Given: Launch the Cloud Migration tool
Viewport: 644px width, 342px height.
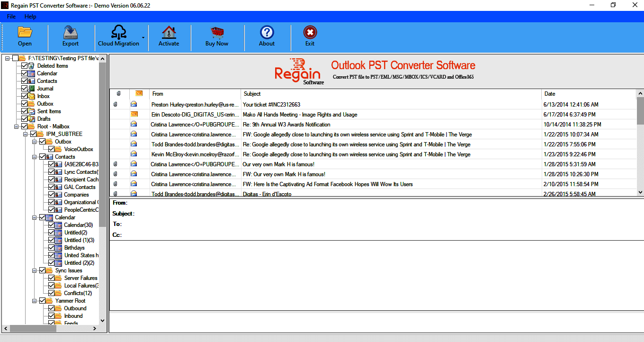Looking at the screenshot, I should [118, 32].
